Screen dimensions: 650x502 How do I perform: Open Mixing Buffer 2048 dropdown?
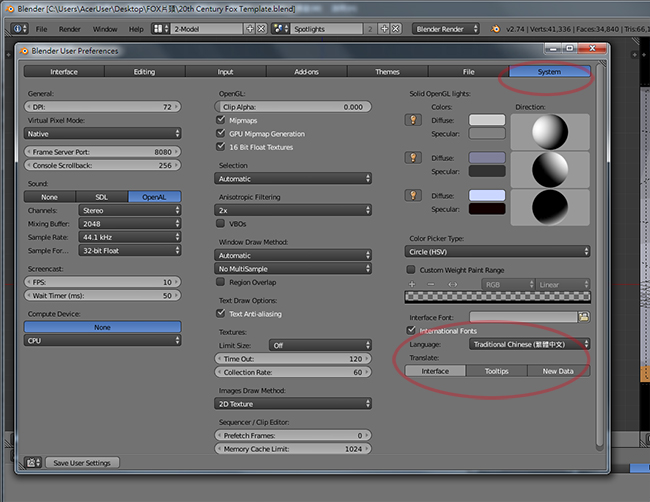(130, 223)
